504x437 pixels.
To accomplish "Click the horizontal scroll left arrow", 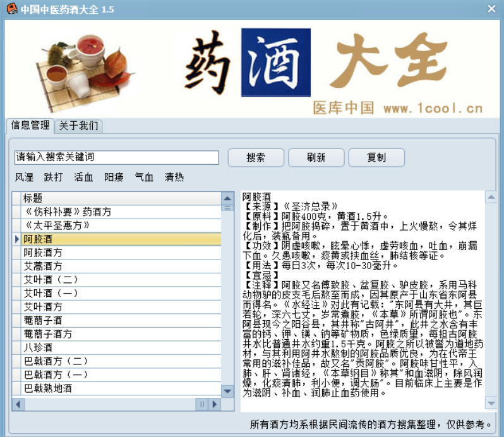I will [x=18, y=404].
